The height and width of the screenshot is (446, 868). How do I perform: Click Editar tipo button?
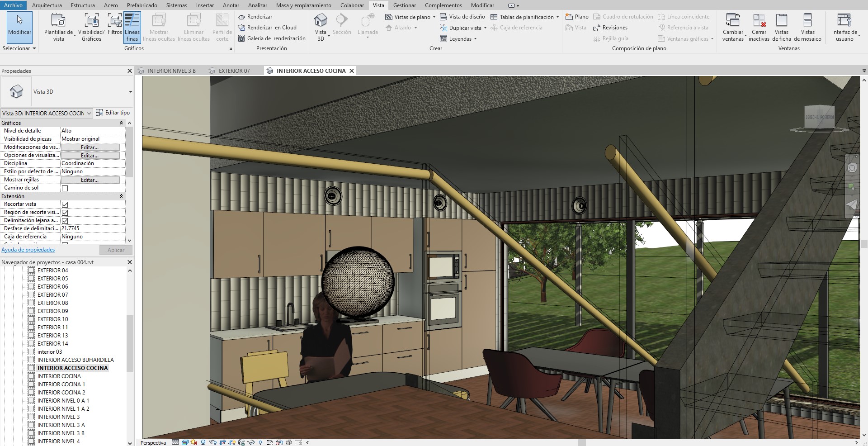click(113, 113)
